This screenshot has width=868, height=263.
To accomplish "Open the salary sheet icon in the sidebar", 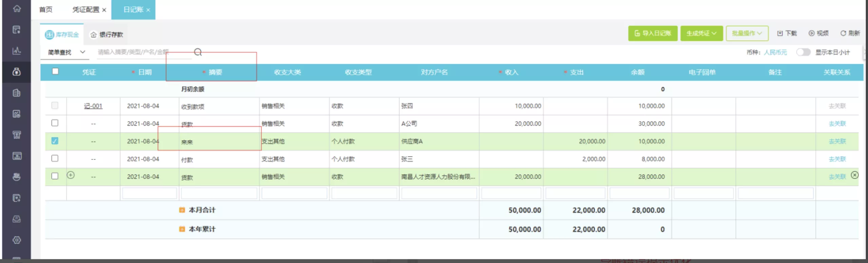I will [x=17, y=114].
